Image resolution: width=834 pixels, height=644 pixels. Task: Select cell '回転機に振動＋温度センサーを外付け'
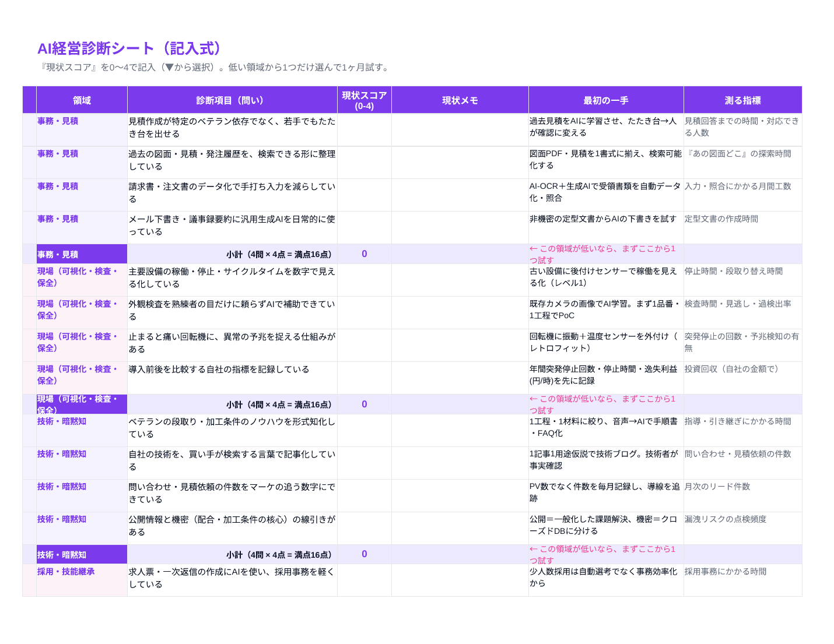[x=606, y=345]
